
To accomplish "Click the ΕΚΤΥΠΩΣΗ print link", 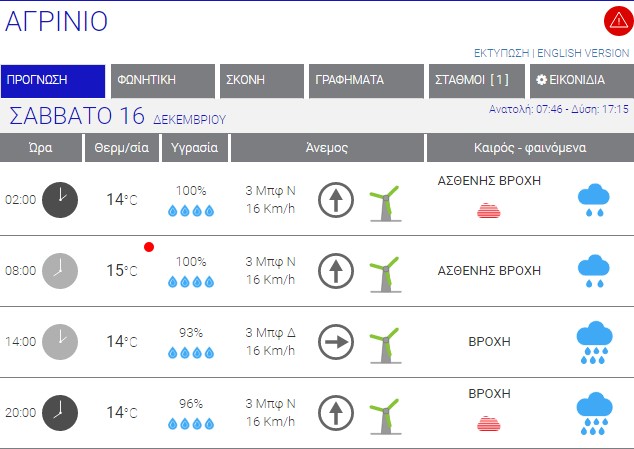I will [501, 53].
